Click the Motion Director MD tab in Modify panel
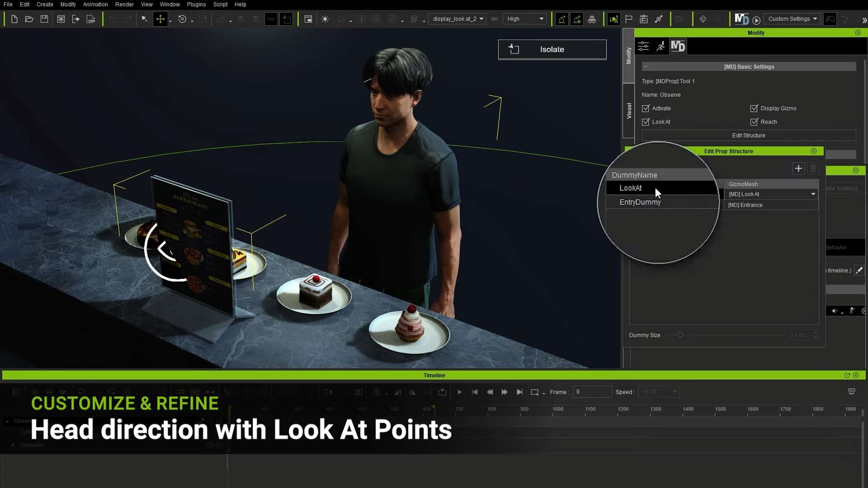Screen dimensions: 868x488 pos(677,46)
